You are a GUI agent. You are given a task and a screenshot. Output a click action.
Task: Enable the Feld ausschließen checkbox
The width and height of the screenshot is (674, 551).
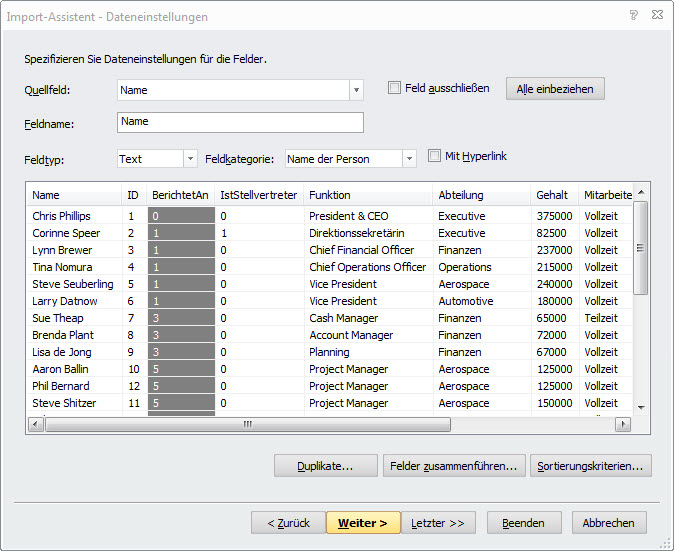pos(394,88)
